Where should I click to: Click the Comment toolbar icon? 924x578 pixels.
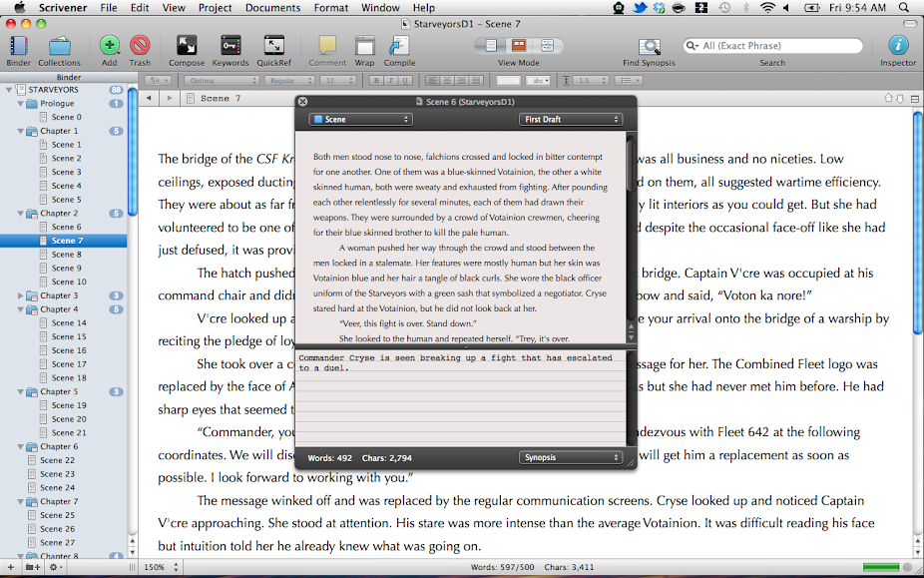point(327,45)
